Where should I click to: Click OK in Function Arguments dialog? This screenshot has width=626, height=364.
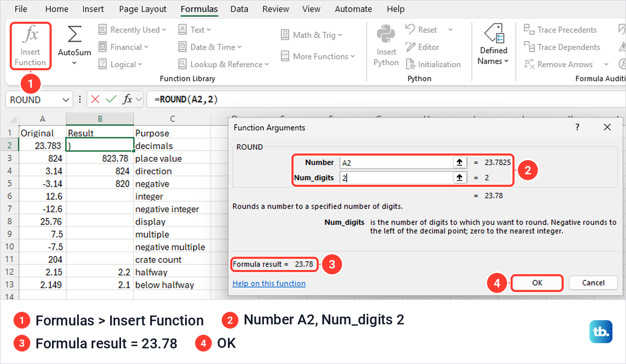coord(537,283)
